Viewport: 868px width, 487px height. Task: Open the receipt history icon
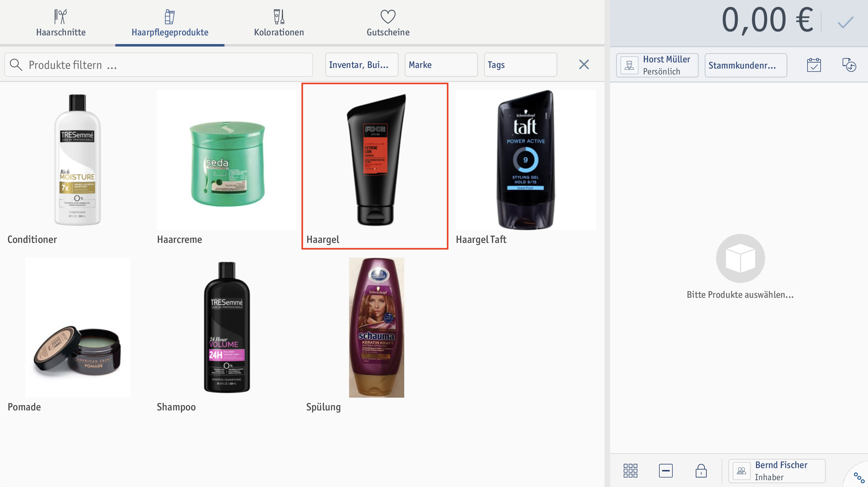pyautogui.click(x=849, y=65)
